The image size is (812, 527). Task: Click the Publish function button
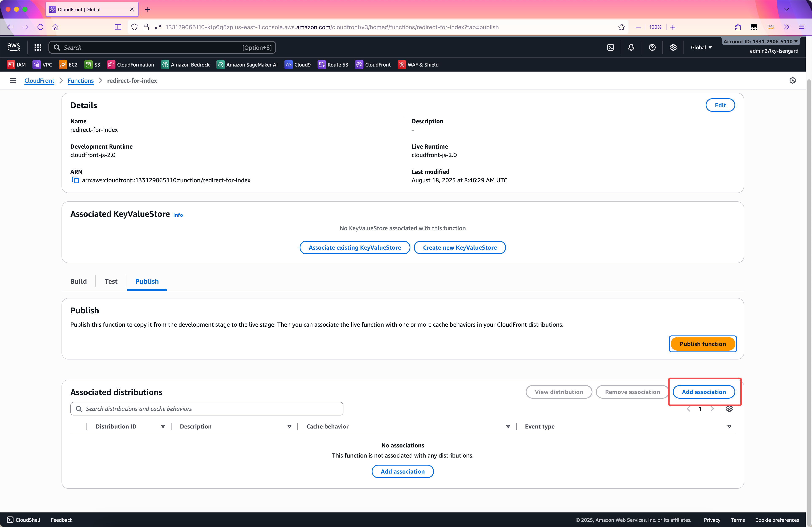pos(702,344)
